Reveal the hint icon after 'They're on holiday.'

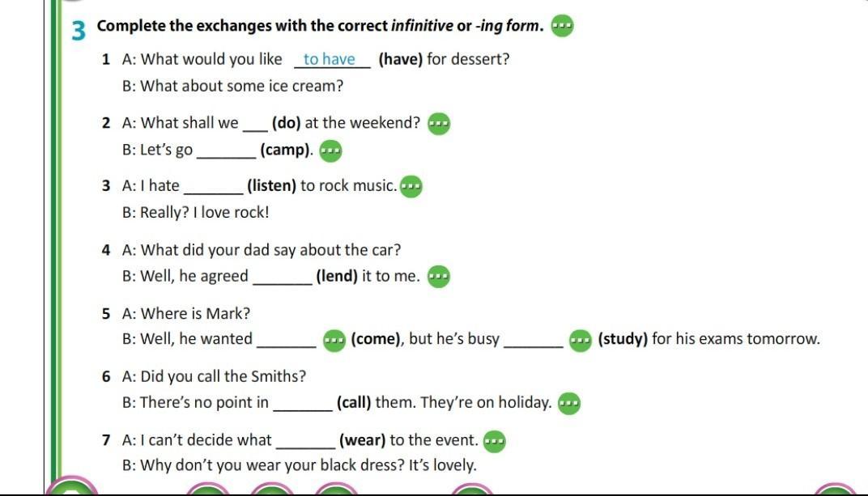(x=569, y=403)
